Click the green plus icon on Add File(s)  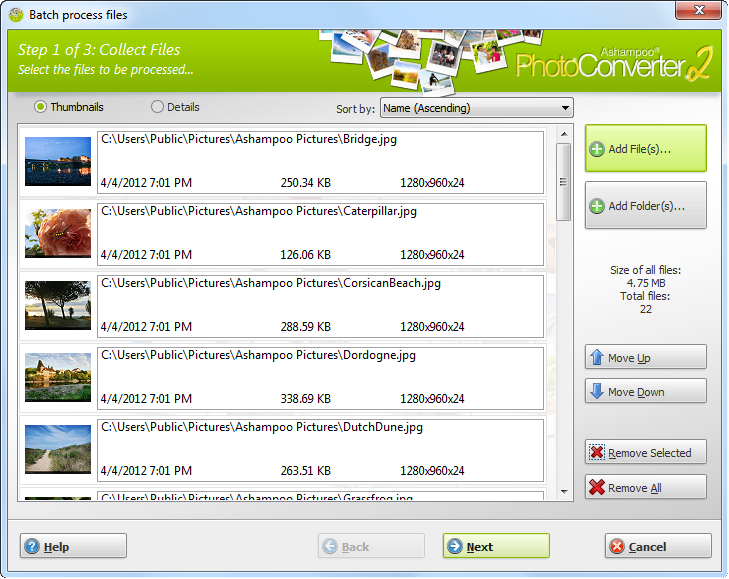[x=597, y=149]
